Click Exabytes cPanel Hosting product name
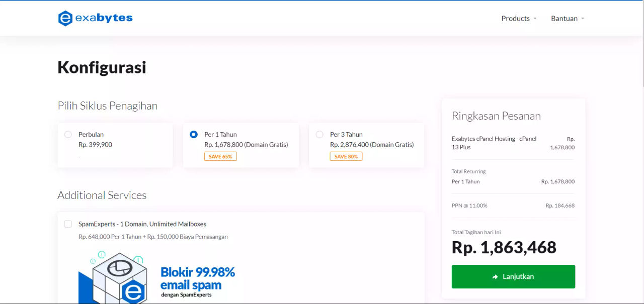 pos(494,143)
